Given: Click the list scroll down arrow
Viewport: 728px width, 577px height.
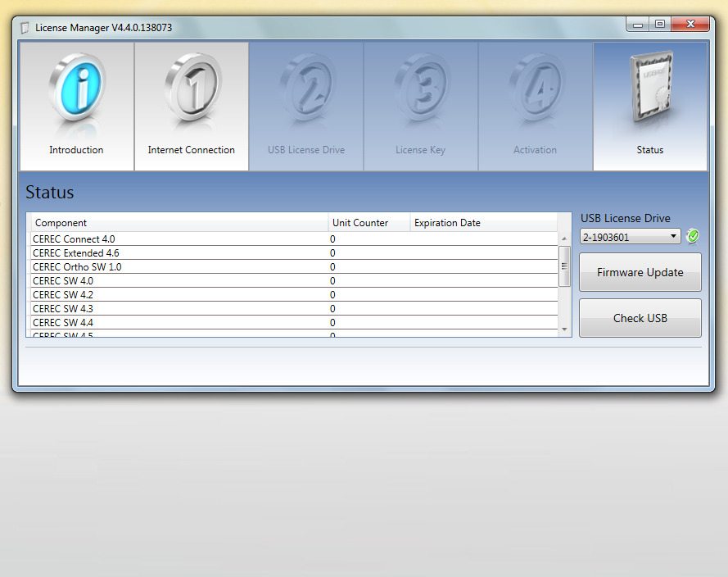Looking at the screenshot, I should point(564,329).
